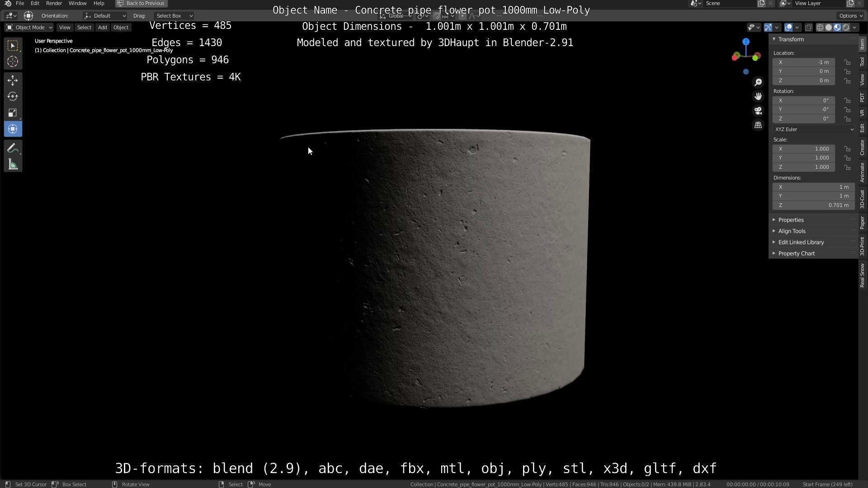Click the zoom view gizmo button

(x=758, y=82)
